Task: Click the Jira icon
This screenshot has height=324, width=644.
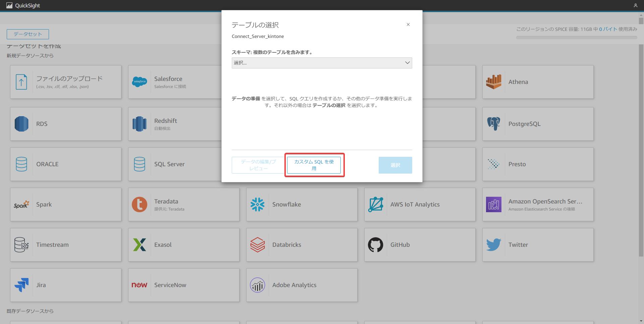Action: pos(21,285)
